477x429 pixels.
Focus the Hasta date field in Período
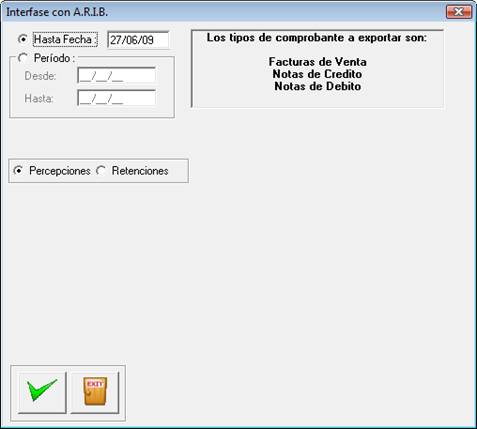click(116, 98)
